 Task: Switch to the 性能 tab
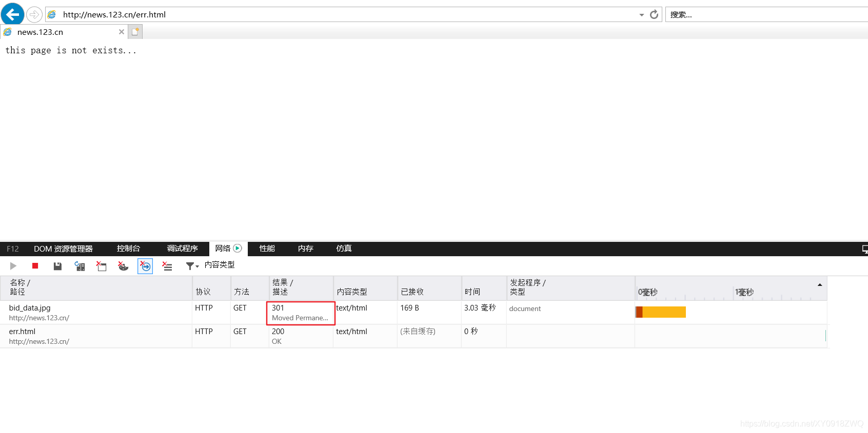pyautogui.click(x=267, y=249)
